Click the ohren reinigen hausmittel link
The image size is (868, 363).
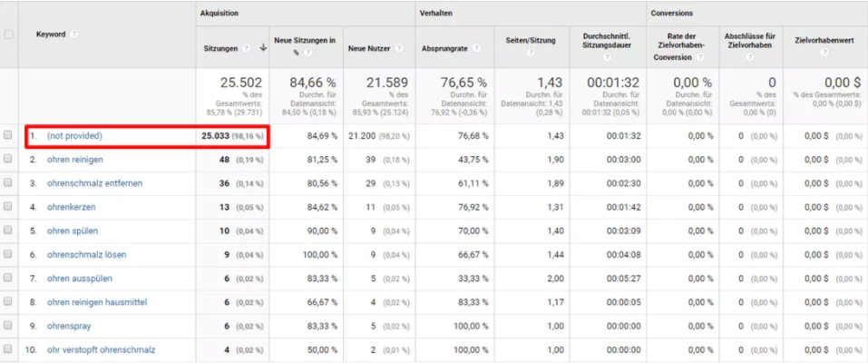(x=97, y=302)
